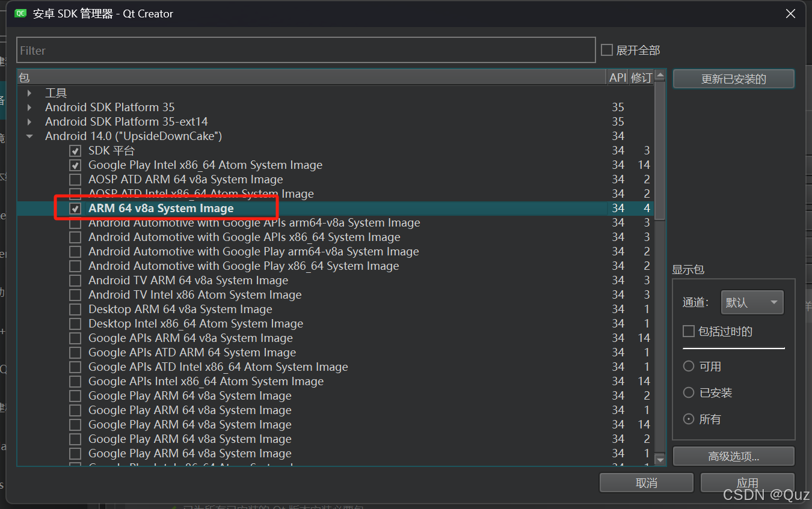Select the 已安装 radio button
Image resolution: width=812 pixels, height=509 pixels.
tap(688, 392)
